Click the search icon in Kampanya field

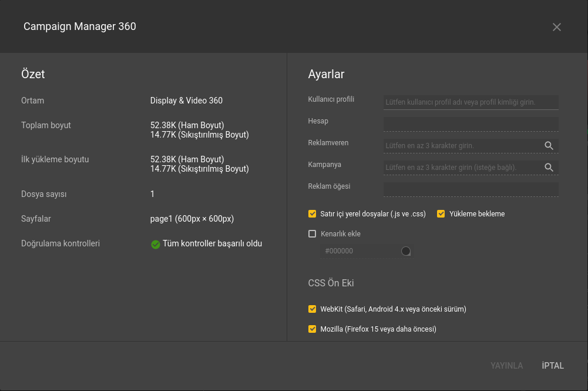(x=549, y=168)
